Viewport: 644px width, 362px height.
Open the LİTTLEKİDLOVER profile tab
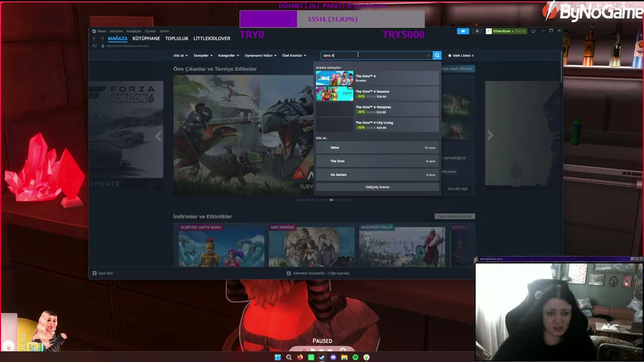tap(212, 38)
